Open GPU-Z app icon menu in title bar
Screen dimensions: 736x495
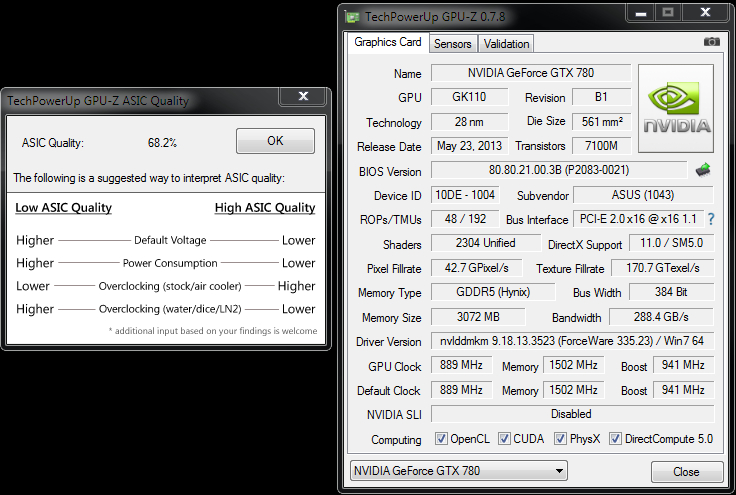pos(352,17)
